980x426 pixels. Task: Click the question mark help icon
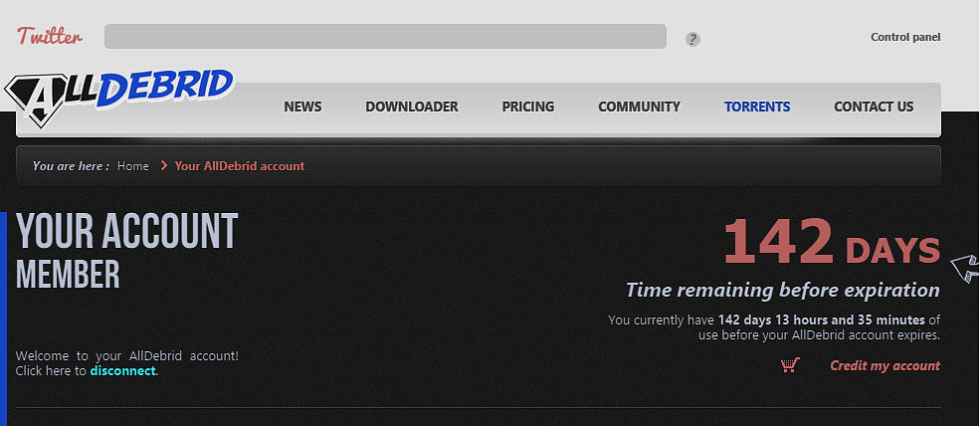pos(692,39)
